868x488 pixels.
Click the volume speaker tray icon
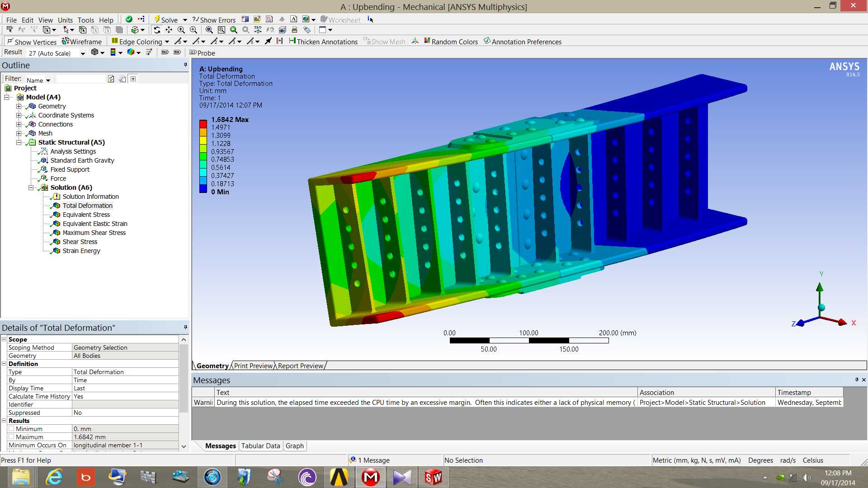pos(807,477)
